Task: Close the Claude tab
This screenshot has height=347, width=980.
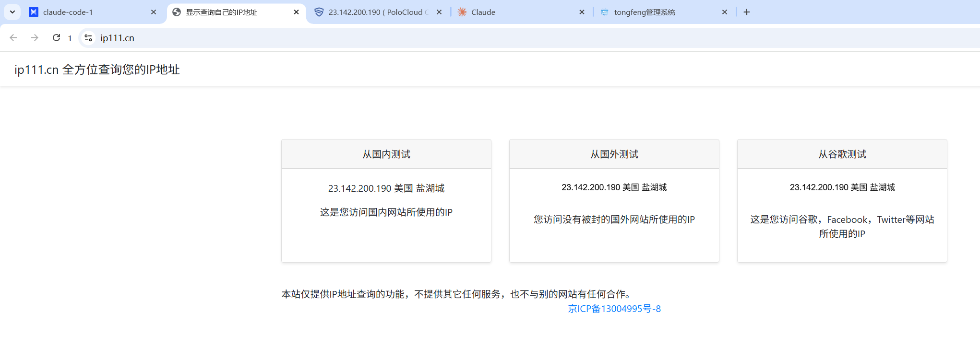Action: pyautogui.click(x=582, y=12)
